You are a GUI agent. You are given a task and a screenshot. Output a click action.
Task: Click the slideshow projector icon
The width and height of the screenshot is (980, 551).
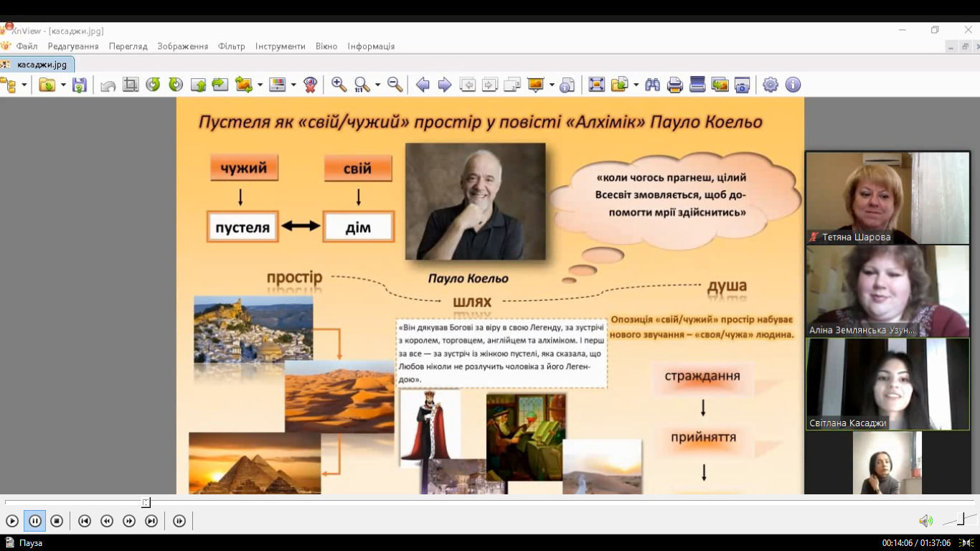(x=536, y=85)
